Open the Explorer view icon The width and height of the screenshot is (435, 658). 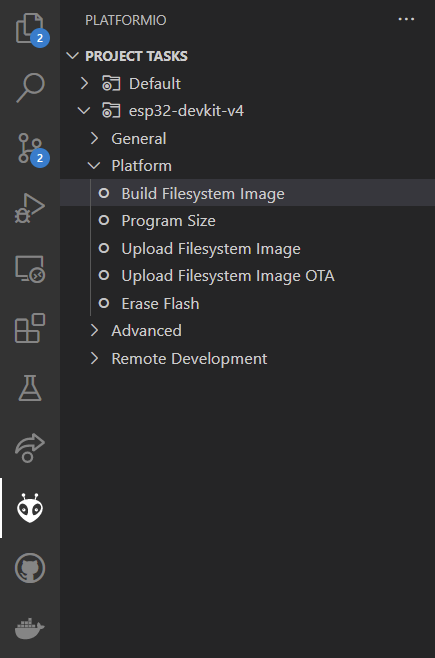coord(30,29)
